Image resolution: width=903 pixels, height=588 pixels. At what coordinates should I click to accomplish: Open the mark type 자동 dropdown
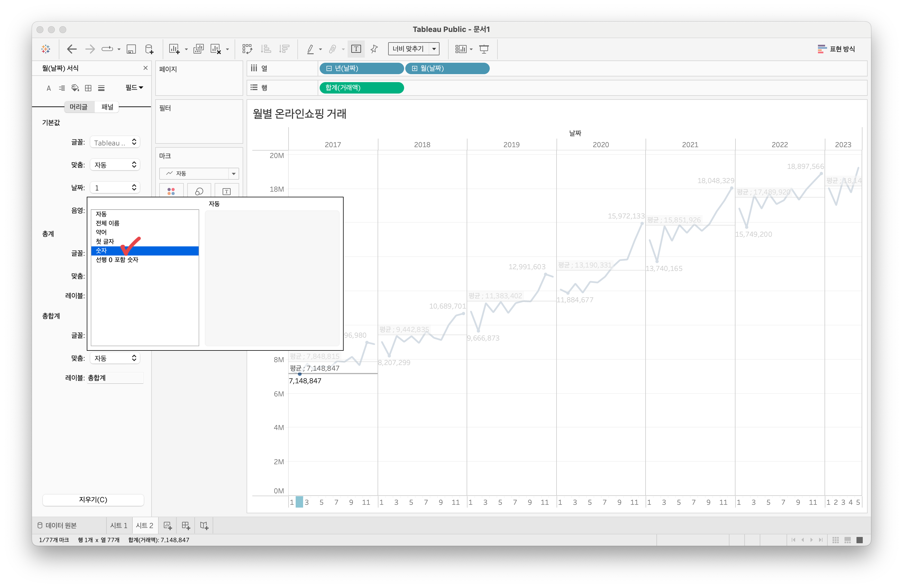click(x=233, y=174)
